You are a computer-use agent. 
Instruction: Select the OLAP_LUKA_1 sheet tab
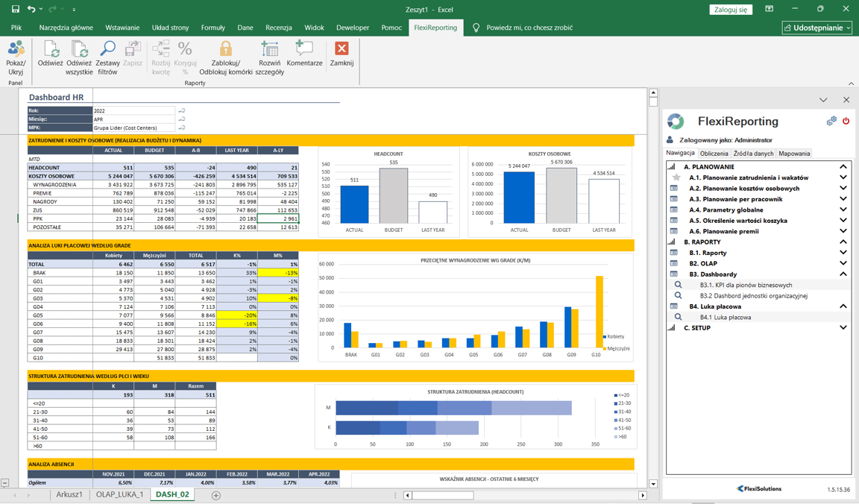tap(119, 495)
